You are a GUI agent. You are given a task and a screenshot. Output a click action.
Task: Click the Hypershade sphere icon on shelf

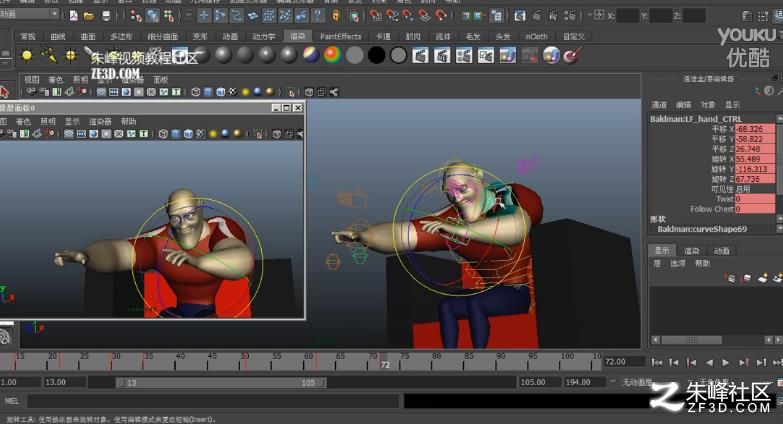pos(551,55)
